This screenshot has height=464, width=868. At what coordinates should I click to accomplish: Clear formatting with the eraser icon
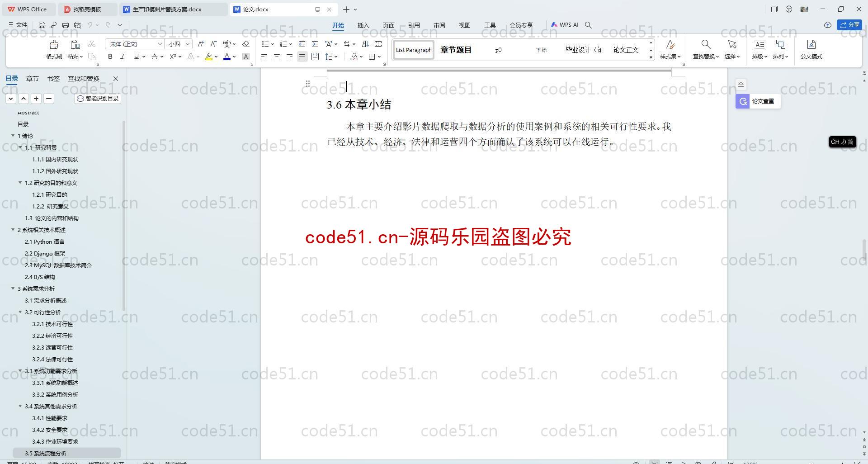246,44
